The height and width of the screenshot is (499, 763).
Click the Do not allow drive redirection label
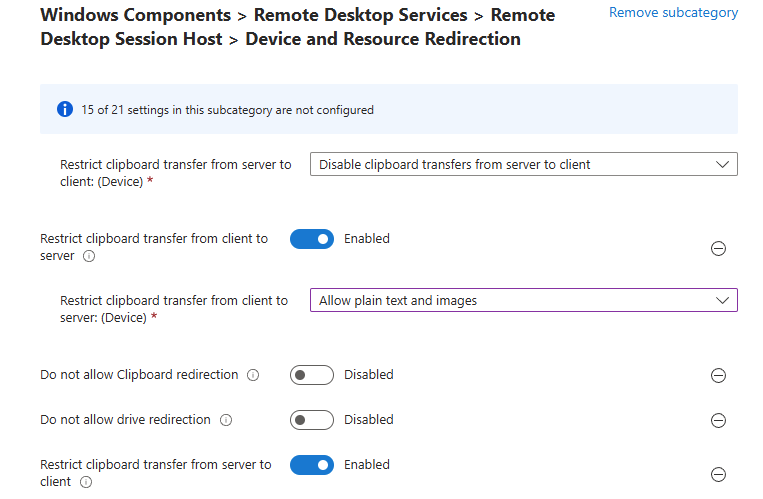[125, 420]
